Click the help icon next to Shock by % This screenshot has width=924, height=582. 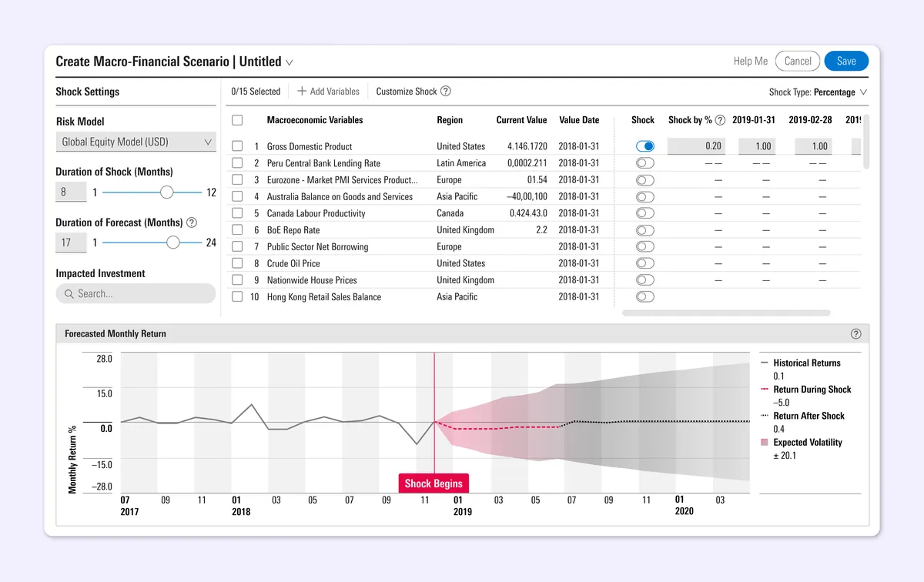pyautogui.click(x=720, y=120)
